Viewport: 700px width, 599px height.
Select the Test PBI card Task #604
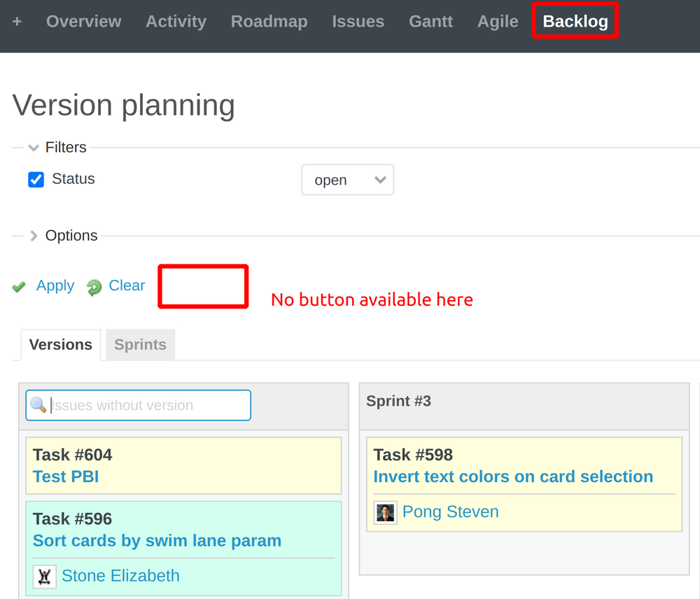pos(65,476)
